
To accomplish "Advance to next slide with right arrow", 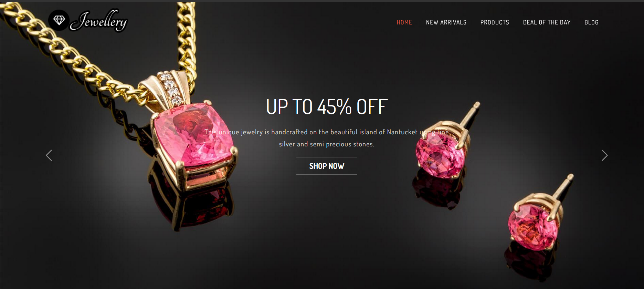I will click(604, 155).
